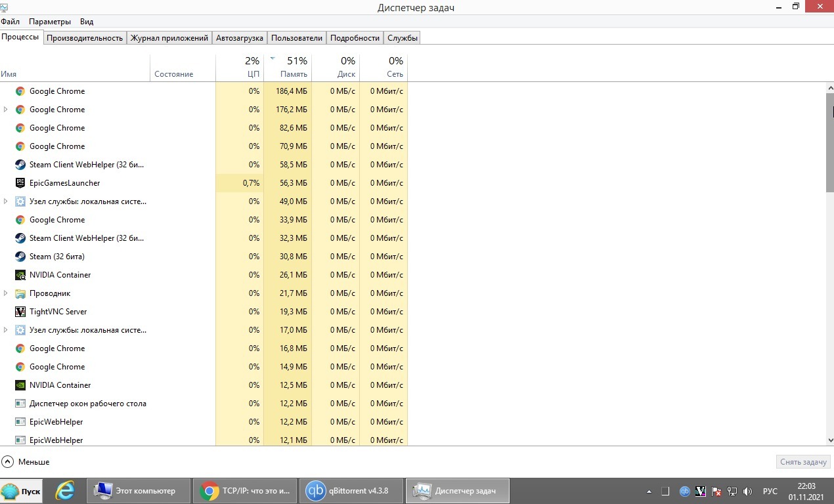834x504 pixels.
Task: Click NVIDIA Container icon in 12,5 МБ row
Action: coord(20,385)
